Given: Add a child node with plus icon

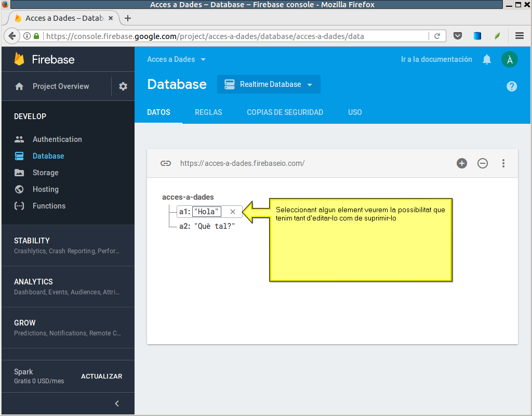Looking at the screenshot, I should tap(462, 163).
